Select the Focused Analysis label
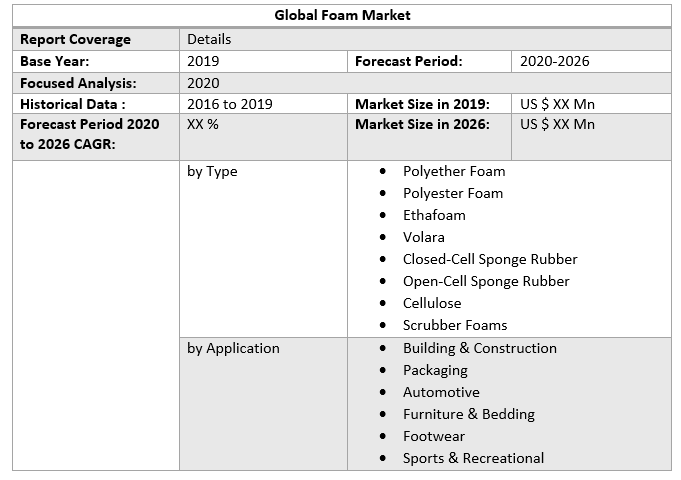This screenshot has height=480, width=681. click(x=78, y=83)
